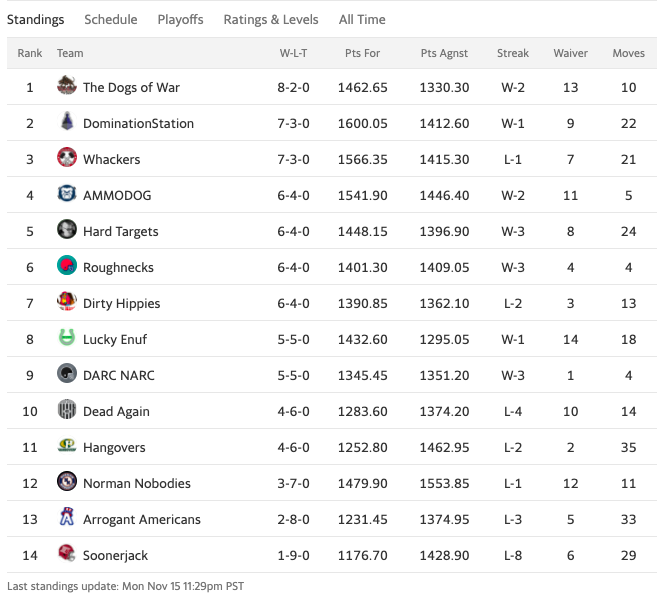Select the AMMODOG bulldog logo
Image resolution: width=663 pixels, height=596 pixels.
click(67, 194)
